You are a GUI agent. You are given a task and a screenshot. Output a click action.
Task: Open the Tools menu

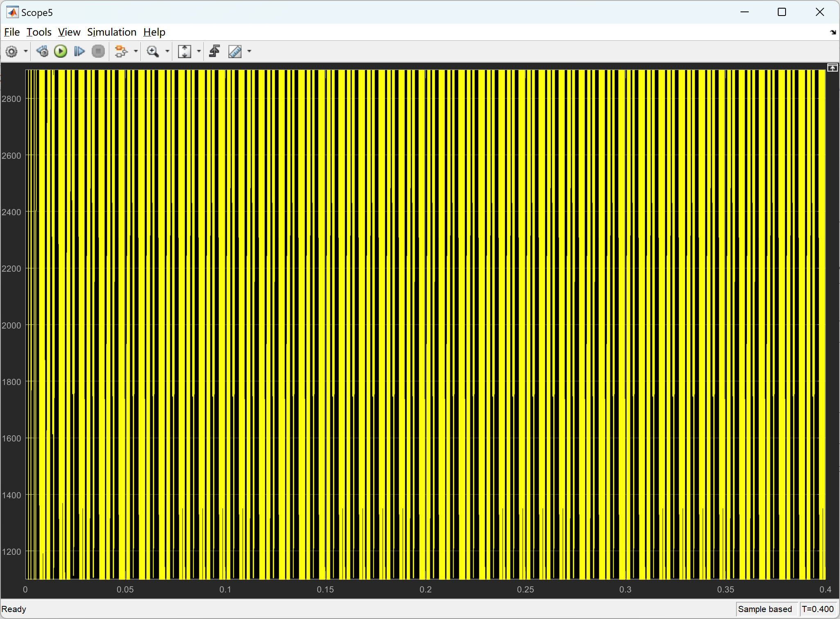click(x=39, y=32)
